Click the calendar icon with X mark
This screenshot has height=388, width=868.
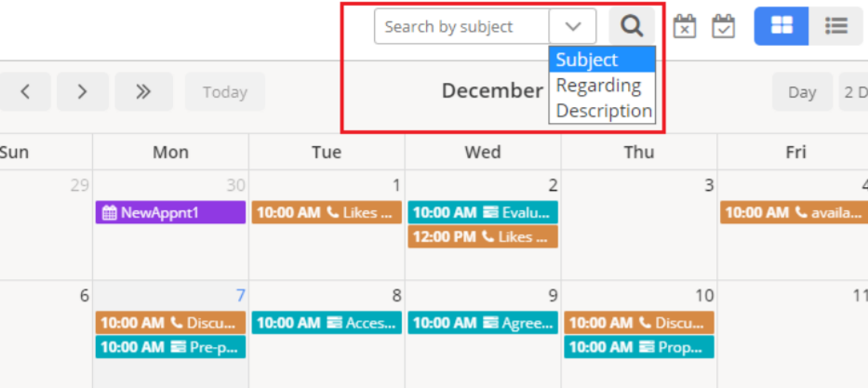pos(685,26)
